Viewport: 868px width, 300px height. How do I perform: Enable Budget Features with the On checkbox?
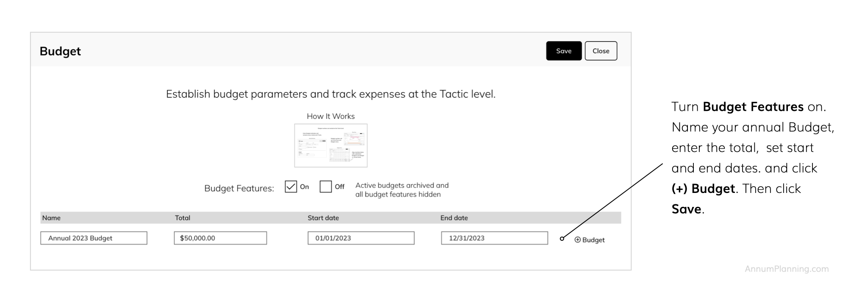tap(291, 187)
